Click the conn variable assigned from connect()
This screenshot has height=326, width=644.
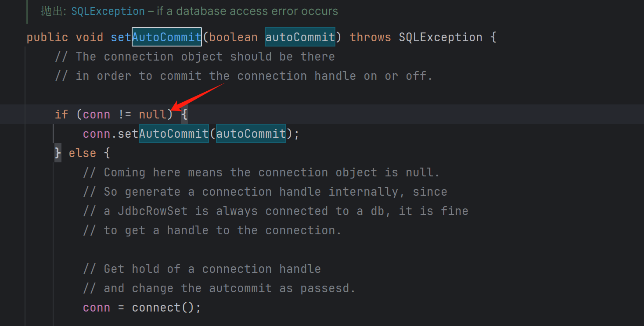click(x=97, y=308)
